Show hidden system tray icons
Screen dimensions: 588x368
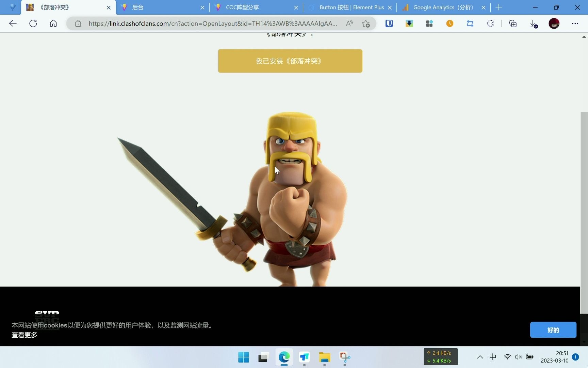[480, 357]
